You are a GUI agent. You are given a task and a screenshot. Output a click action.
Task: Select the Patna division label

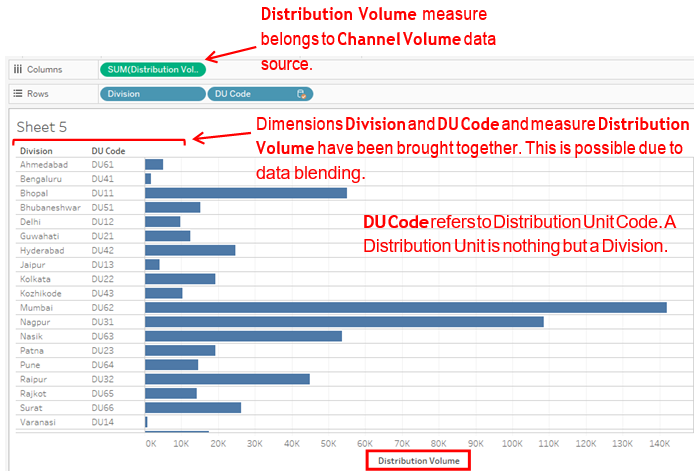point(32,350)
